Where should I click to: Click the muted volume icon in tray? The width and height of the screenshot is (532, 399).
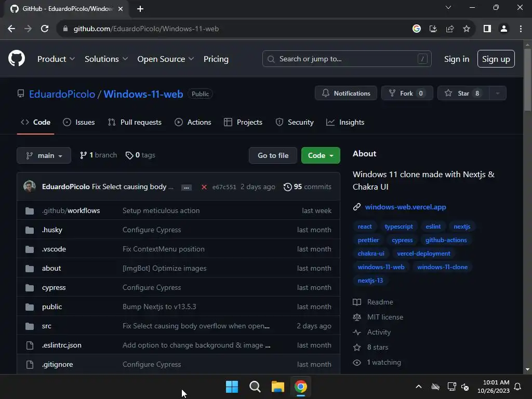[x=465, y=387]
